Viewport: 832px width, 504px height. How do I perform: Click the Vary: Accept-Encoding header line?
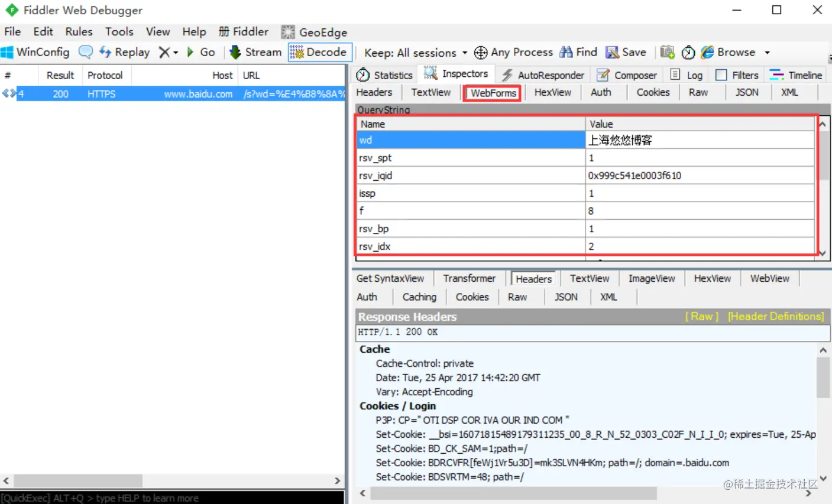(424, 392)
